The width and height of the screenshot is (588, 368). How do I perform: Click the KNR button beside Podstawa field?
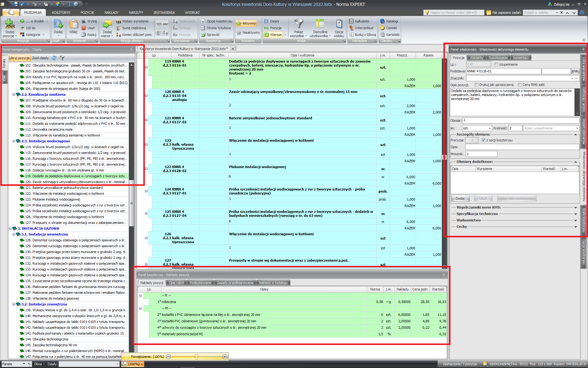(575, 71)
